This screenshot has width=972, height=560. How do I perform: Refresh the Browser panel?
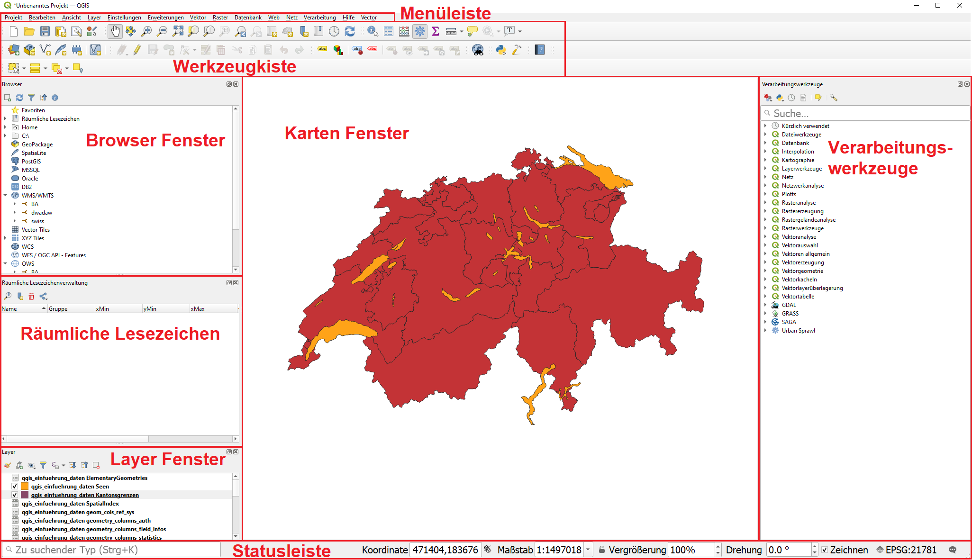19,98
